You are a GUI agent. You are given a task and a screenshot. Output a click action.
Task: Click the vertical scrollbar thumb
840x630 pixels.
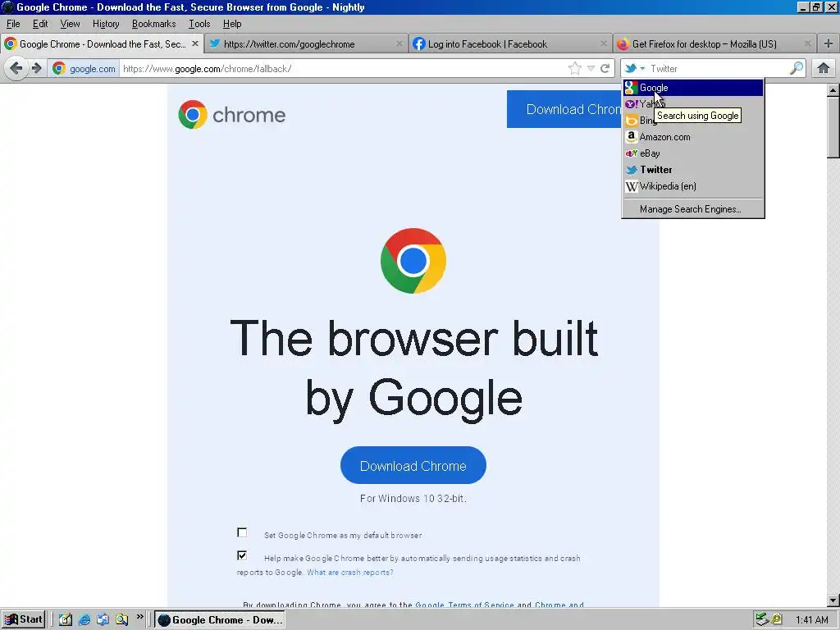click(833, 127)
